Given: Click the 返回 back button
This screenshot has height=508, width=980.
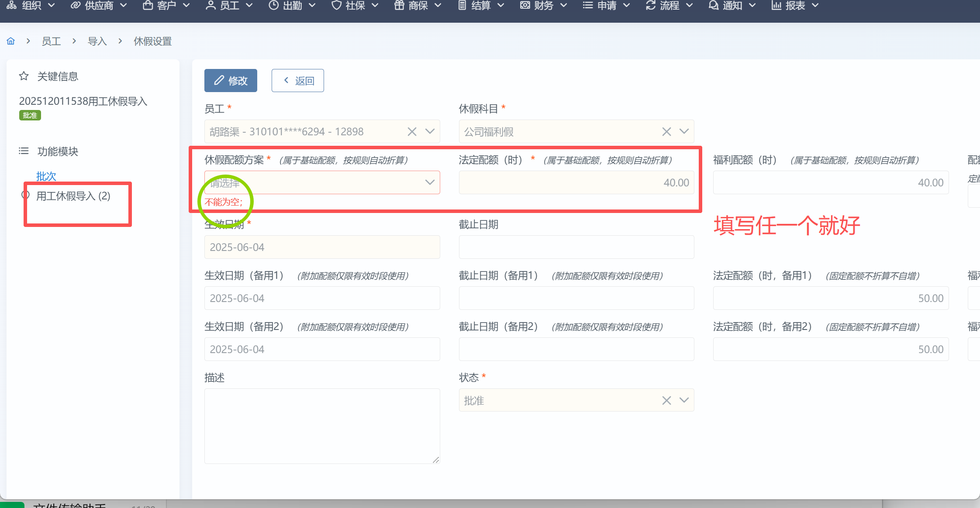Looking at the screenshot, I should [298, 80].
